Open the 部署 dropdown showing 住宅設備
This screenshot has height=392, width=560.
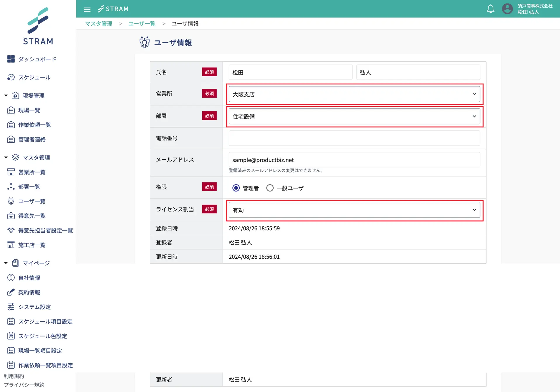click(354, 116)
